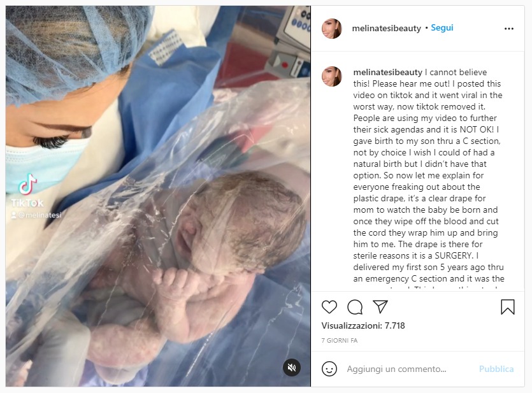The height and width of the screenshot is (393, 532).
Task: Like the post with the heart icon
Action: (x=329, y=307)
